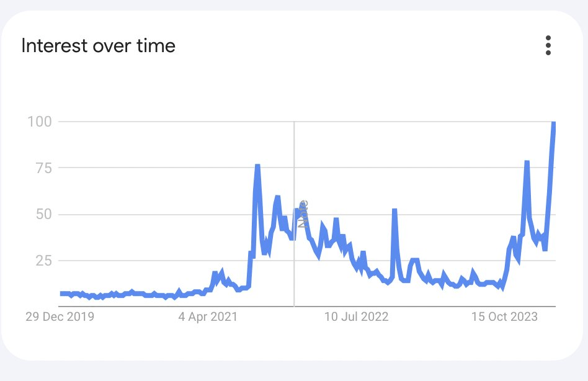588x381 pixels.
Task: Open the three-dot options menu
Action: point(548,46)
